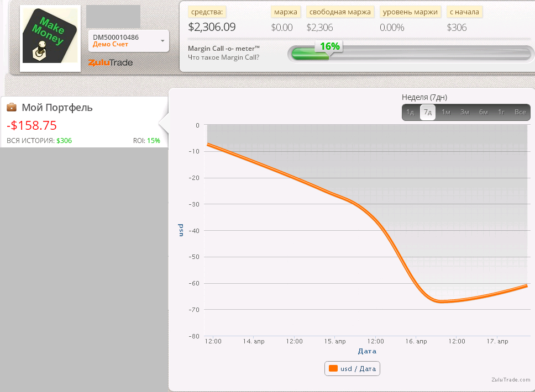The image size is (535, 392).
Task: Switch chart to 3м range
Action: (x=465, y=112)
